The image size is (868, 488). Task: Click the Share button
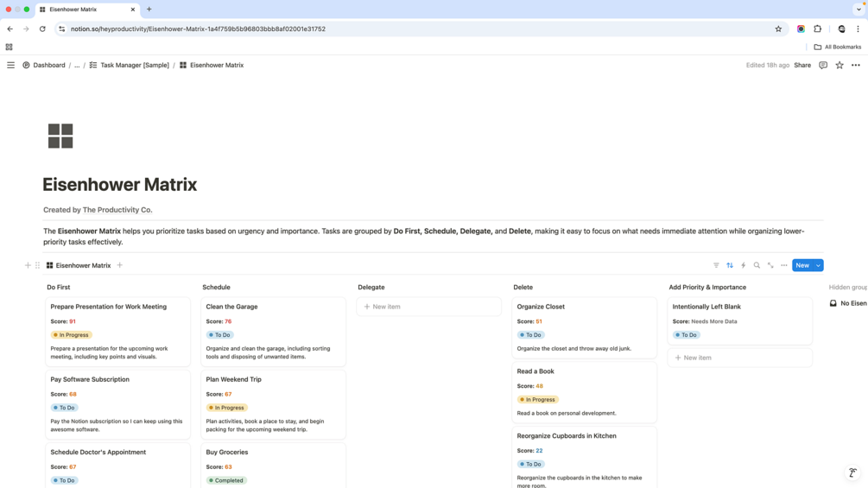(x=802, y=65)
